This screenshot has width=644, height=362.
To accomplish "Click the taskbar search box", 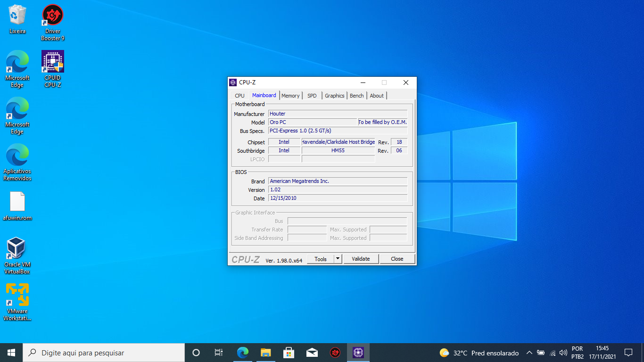I will tap(104, 353).
